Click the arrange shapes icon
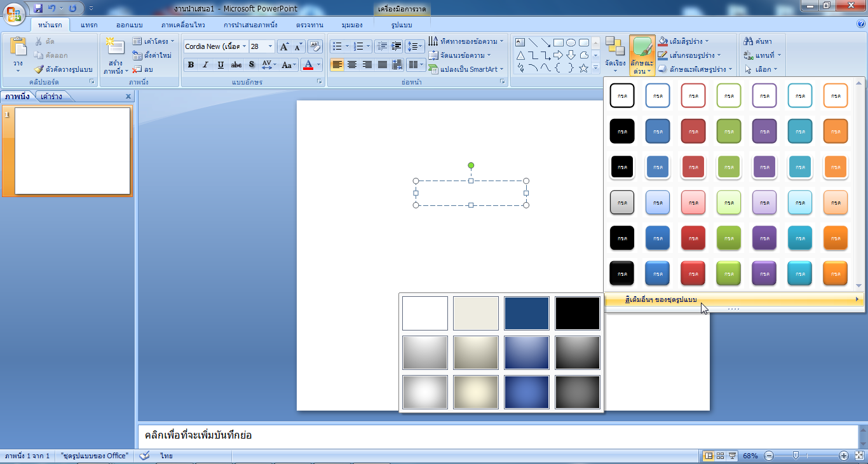The width and height of the screenshot is (868, 464). click(614, 46)
